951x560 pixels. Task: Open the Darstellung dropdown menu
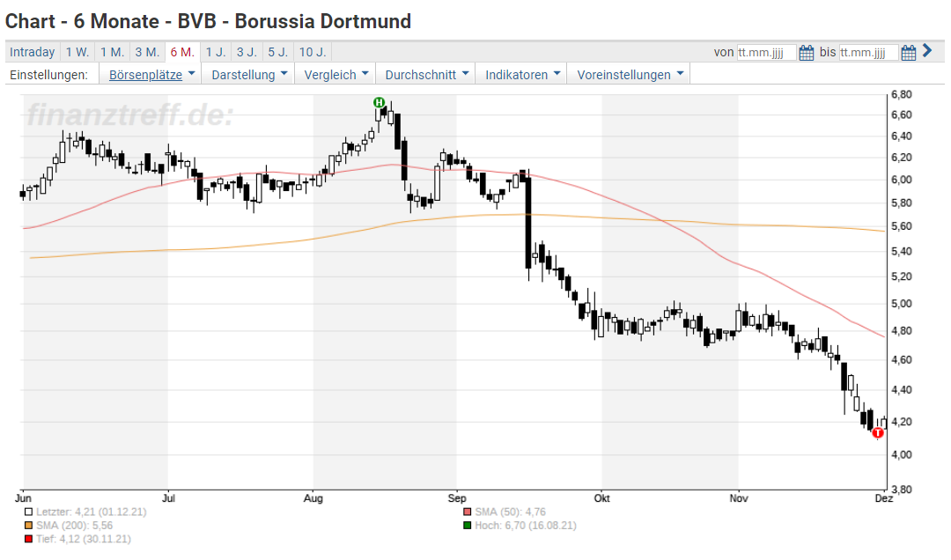248,75
